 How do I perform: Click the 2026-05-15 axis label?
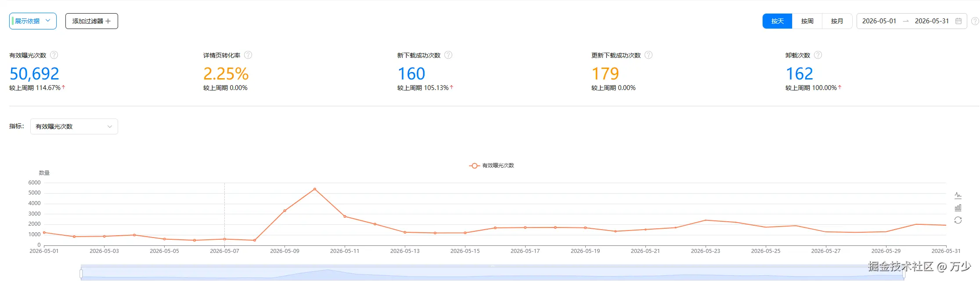[465, 251]
